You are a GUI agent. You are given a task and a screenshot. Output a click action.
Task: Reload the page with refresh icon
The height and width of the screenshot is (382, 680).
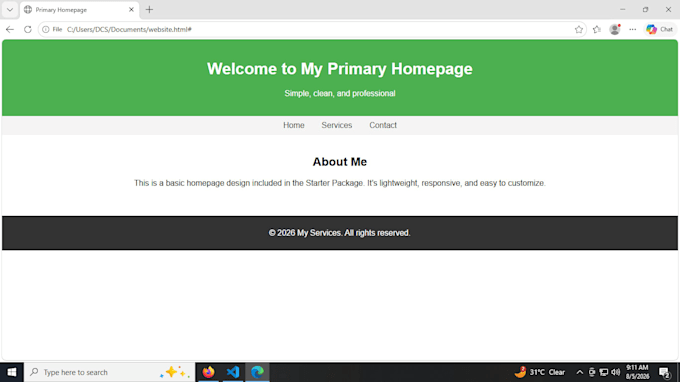[x=28, y=29]
